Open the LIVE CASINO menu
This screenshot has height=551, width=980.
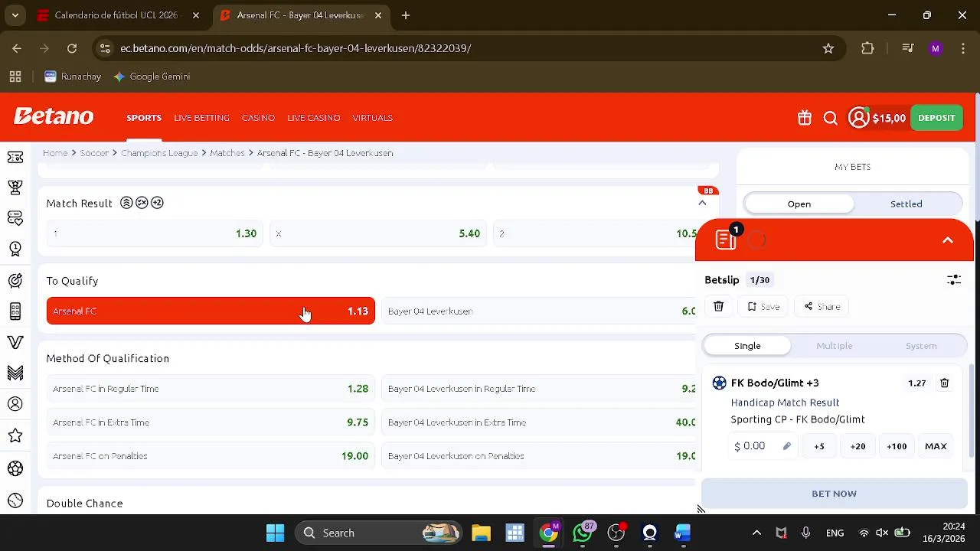tap(313, 118)
